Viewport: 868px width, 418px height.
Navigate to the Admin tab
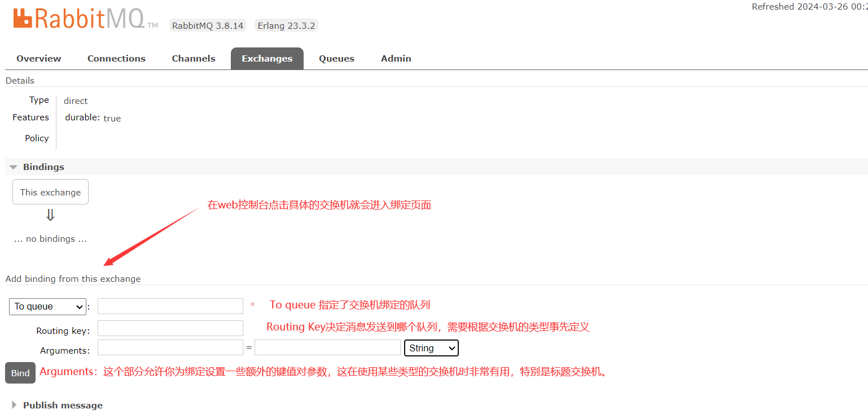396,59
